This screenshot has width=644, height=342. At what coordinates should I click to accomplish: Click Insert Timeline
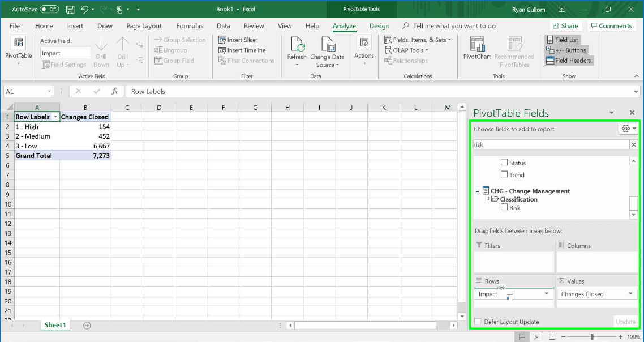pos(242,50)
